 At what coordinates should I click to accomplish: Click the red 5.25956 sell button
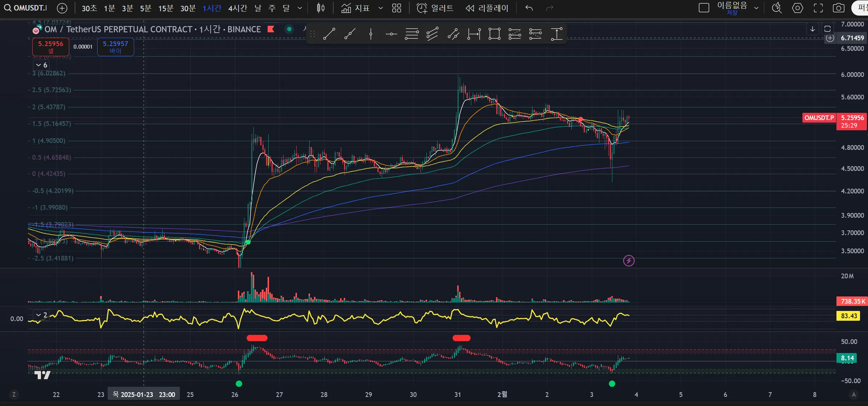[51, 47]
